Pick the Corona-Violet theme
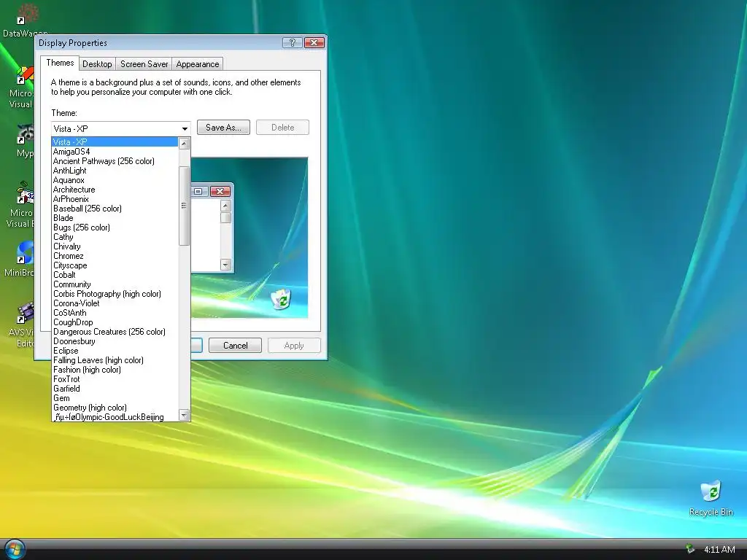The height and width of the screenshot is (560, 747). 115,303
